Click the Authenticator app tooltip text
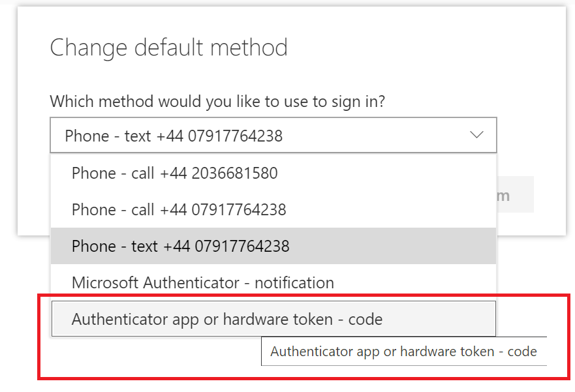Viewport: 575px width, 392px height. 403,352
